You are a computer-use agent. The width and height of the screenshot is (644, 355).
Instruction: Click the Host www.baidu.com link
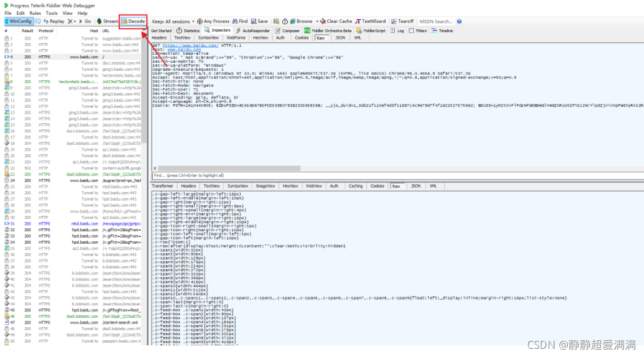point(184,49)
